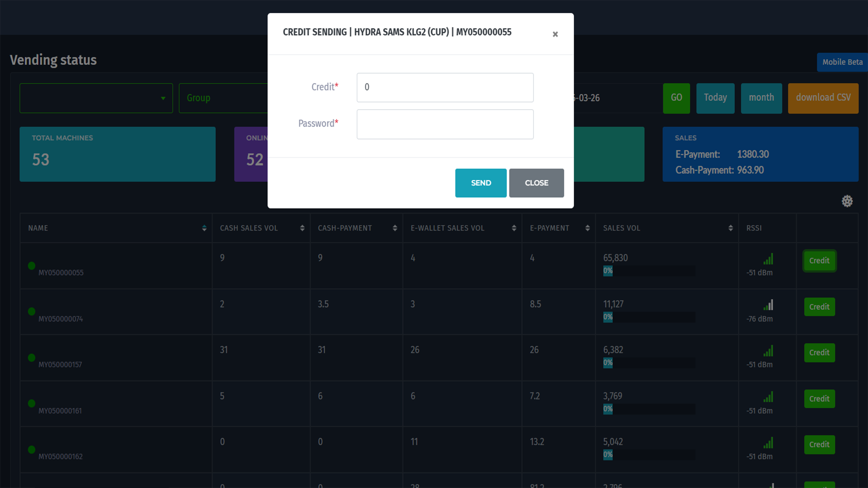
Task: Open Credit for machine MY050000055
Action: [x=820, y=261]
